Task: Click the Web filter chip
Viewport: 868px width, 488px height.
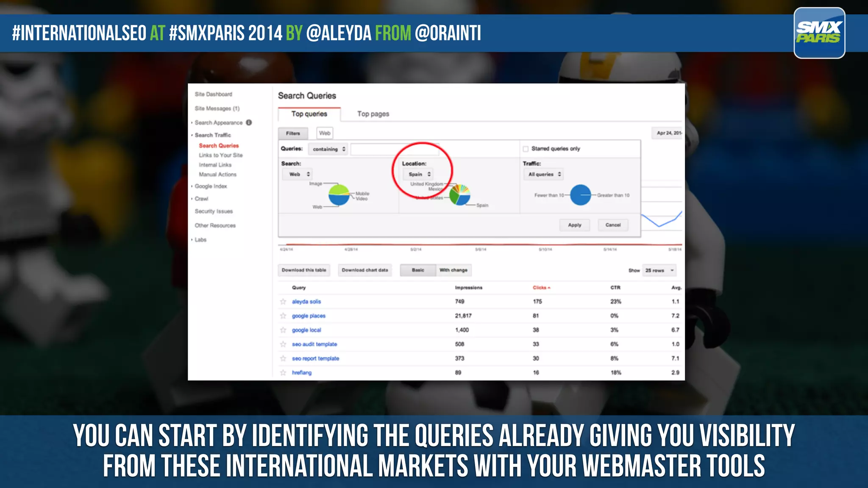Action: tap(325, 133)
